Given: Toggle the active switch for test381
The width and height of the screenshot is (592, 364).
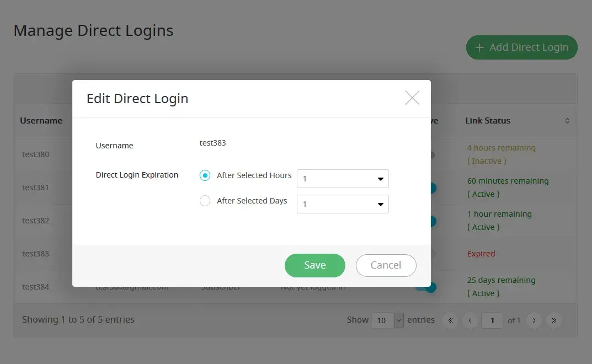Looking at the screenshot, I should 432,188.
